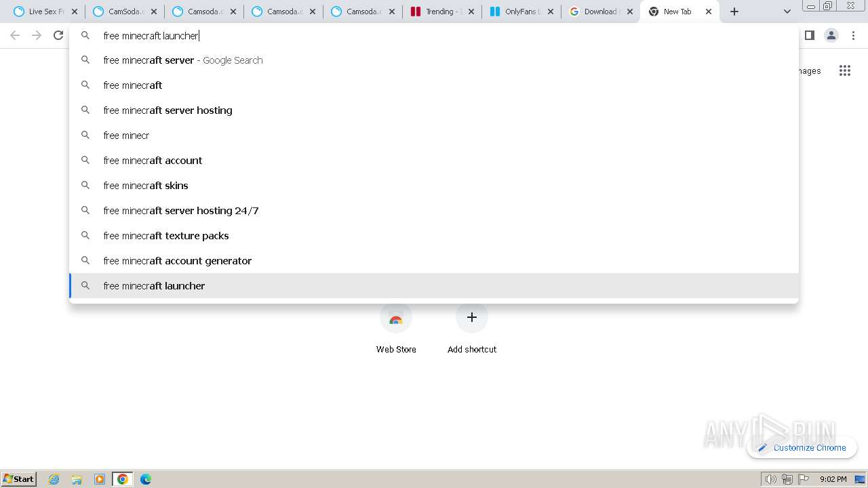Choose suggestion 'free minecr'
This screenshot has height=488, width=868.
pos(434,136)
